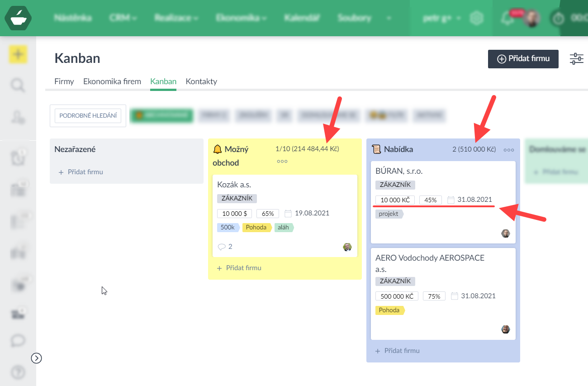Screen dimensions: 588x386
Task: Open the chat bubble icon in sidebar
Action: tap(18, 341)
